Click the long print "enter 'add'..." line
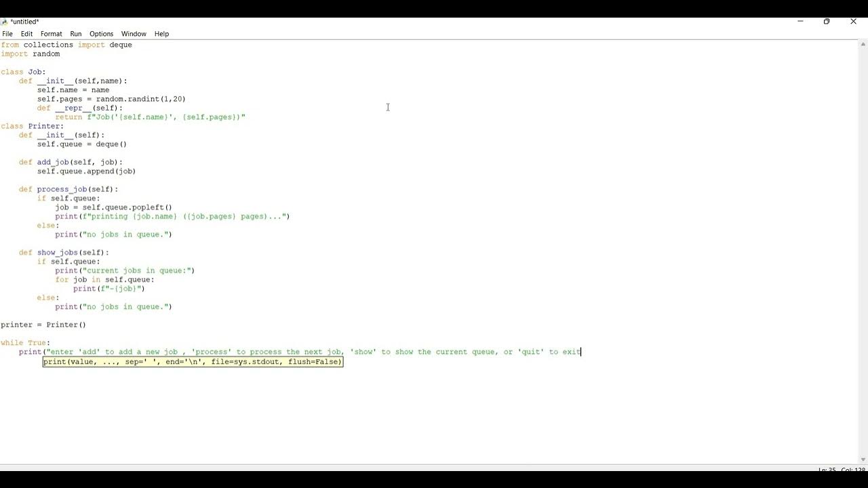 coord(300,352)
